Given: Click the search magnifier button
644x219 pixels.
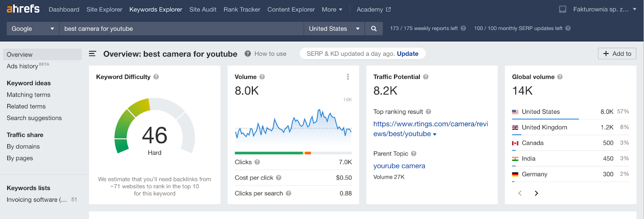Looking at the screenshot, I should [x=374, y=29].
